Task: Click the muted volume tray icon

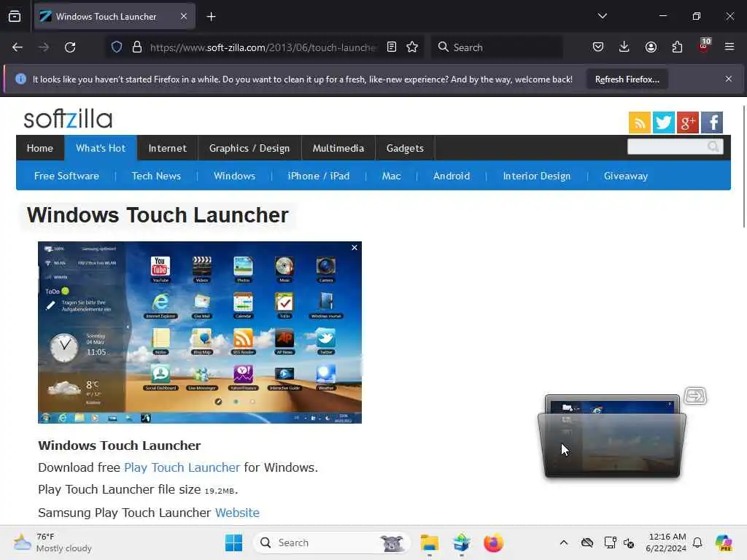Action: (x=629, y=542)
